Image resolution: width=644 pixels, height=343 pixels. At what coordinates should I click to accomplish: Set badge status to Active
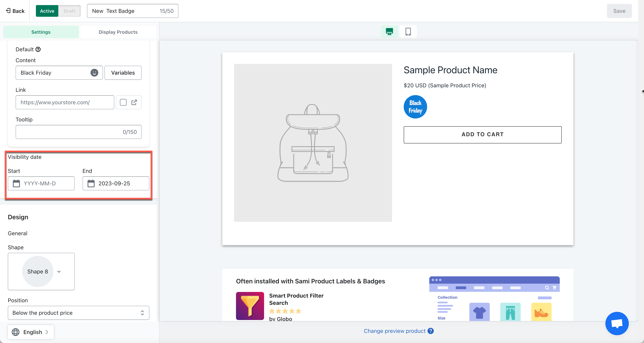[x=47, y=11]
